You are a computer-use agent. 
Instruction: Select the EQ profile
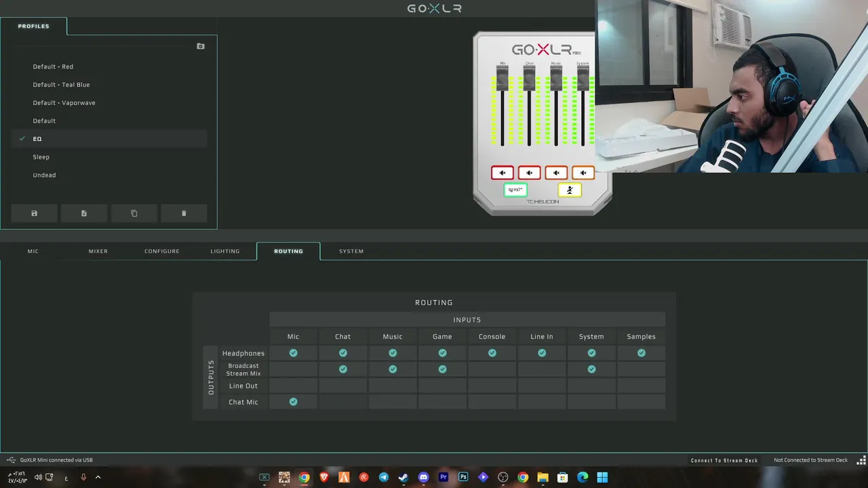[x=109, y=139]
